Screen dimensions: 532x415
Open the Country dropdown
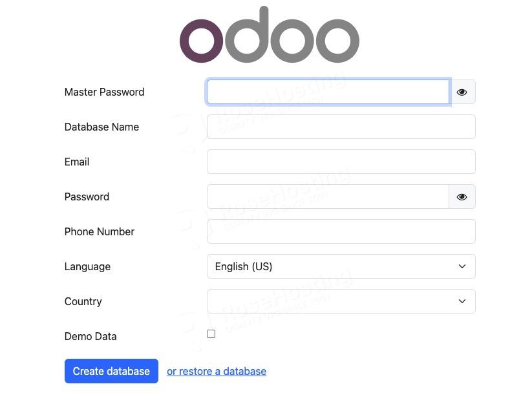pos(341,301)
